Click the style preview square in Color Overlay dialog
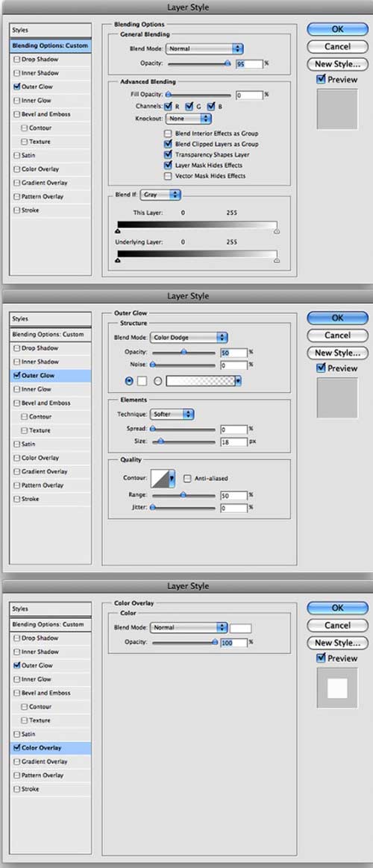The width and height of the screenshot is (373, 868). (x=337, y=688)
